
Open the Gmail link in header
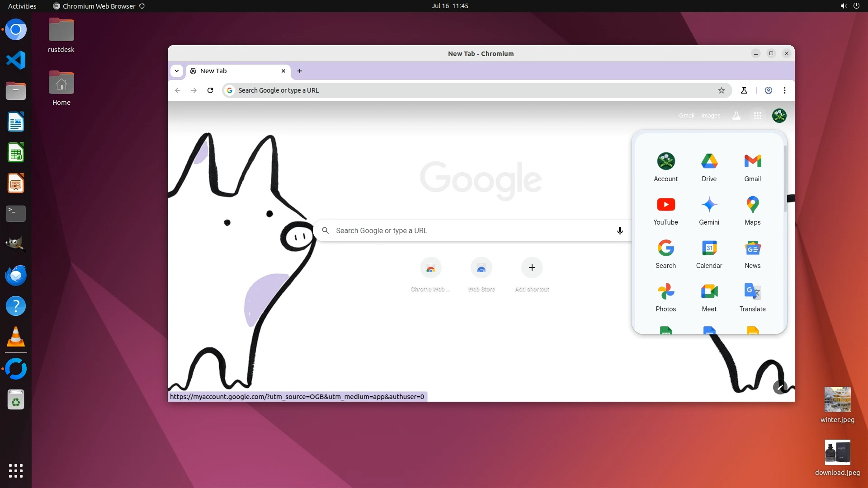[x=686, y=116]
